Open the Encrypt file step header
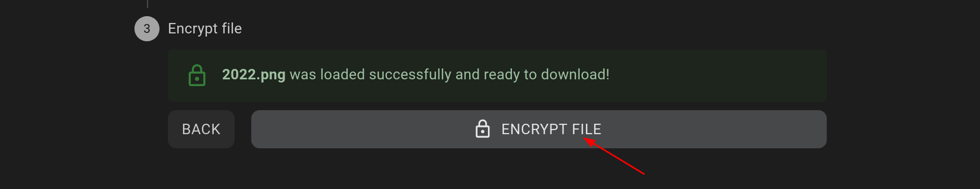This screenshot has width=980, height=189. pyautogui.click(x=205, y=29)
